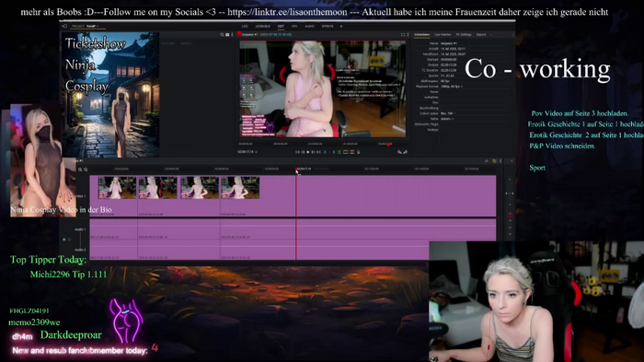Open the Cue-Marker tab
644x362 pixels.
click(443, 35)
